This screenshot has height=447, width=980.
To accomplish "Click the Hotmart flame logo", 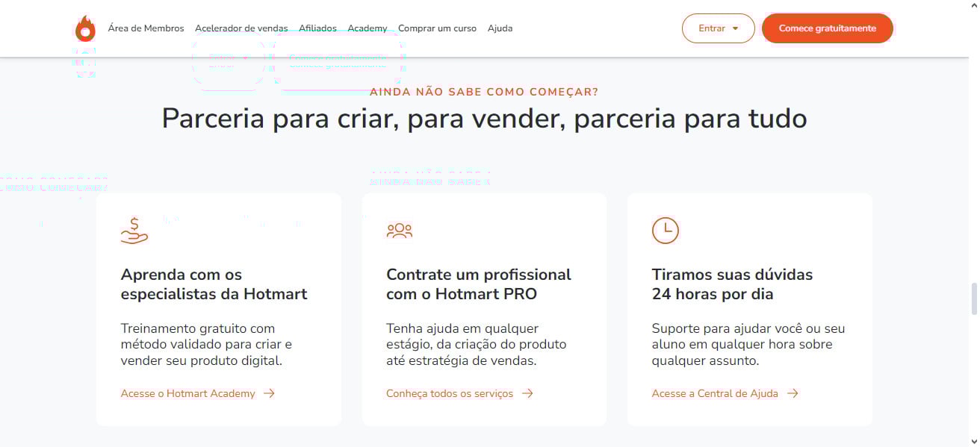I will (x=85, y=28).
